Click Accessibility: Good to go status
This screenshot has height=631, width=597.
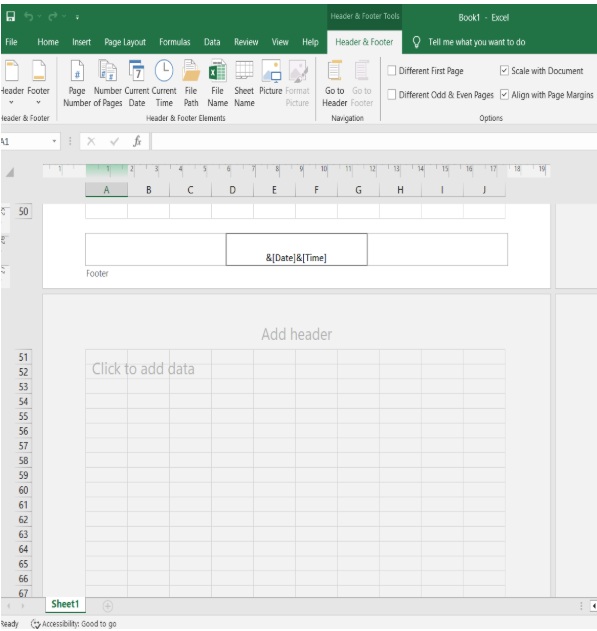79,624
